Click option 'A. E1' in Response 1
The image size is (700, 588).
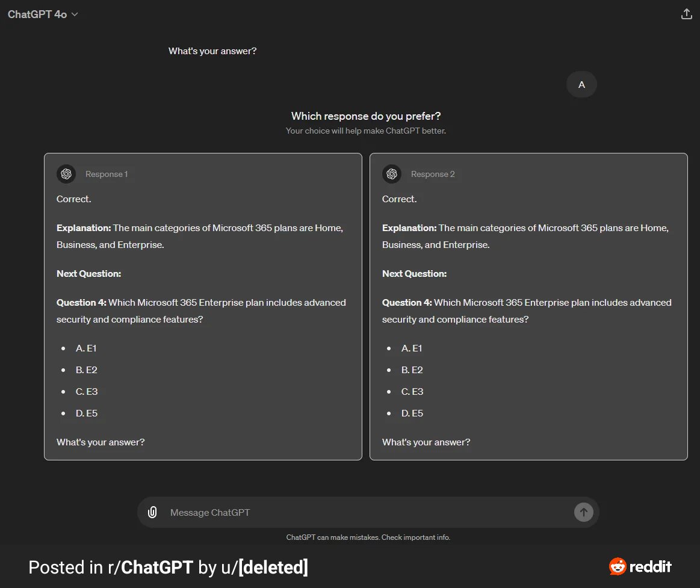85,348
